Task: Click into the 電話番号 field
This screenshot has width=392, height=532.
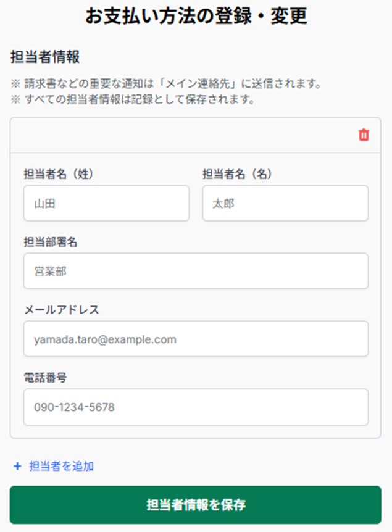Action: [x=196, y=407]
